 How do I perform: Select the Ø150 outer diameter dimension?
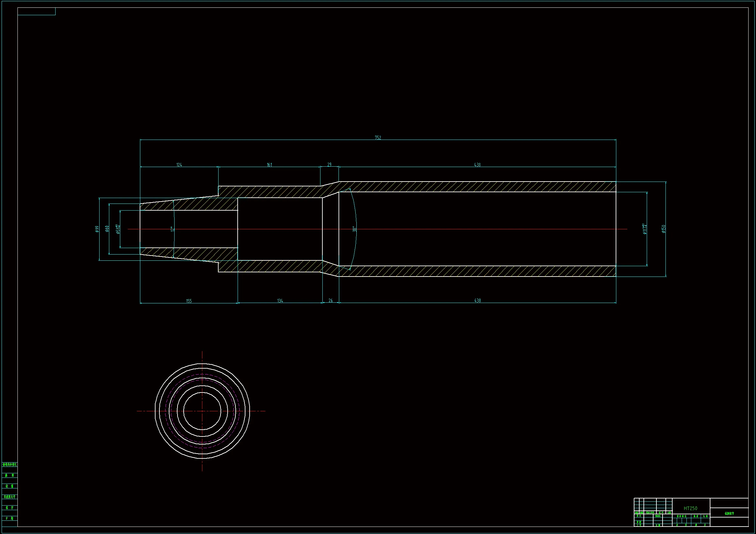click(664, 229)
